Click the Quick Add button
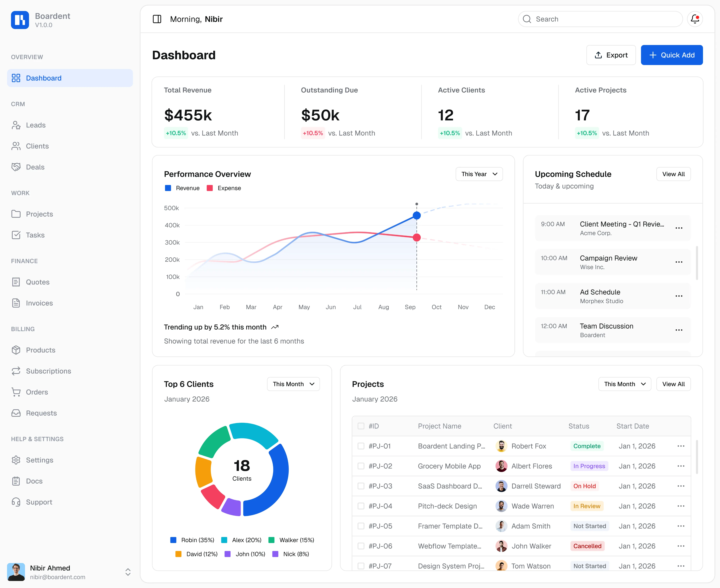 point(671,55)
